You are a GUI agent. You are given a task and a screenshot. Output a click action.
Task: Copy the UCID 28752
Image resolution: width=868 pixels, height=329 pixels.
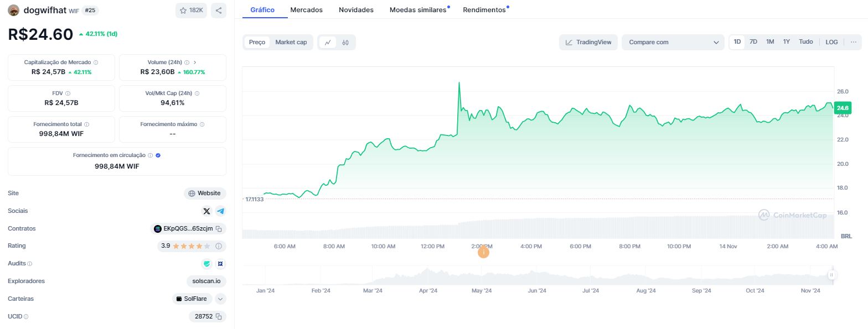point(219,317)
